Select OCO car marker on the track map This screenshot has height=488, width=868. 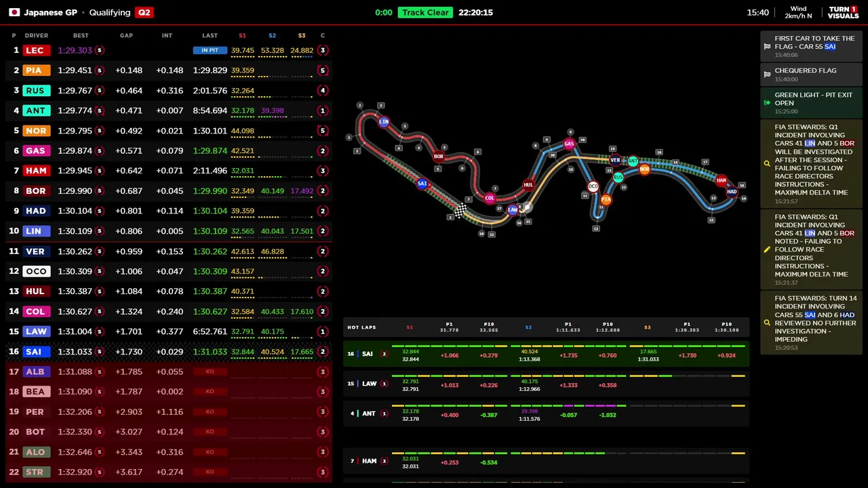coord(593,186)
